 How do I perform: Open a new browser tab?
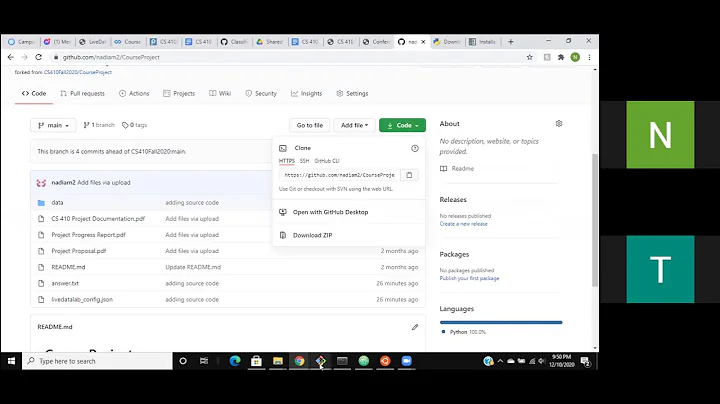[511, 42]
